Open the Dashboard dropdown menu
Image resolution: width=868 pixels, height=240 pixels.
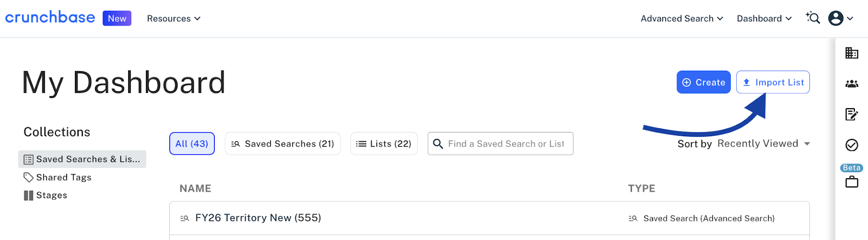(764, 18)
